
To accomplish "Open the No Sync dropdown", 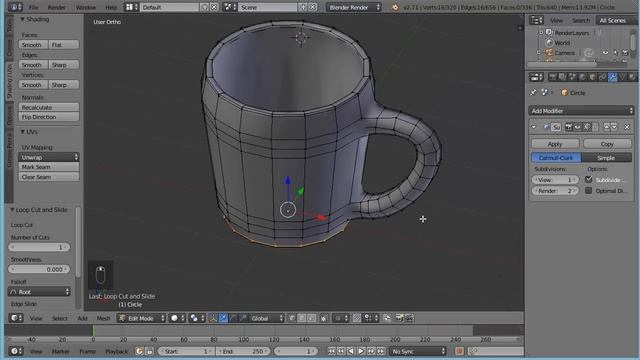I will tap(418, 351).
